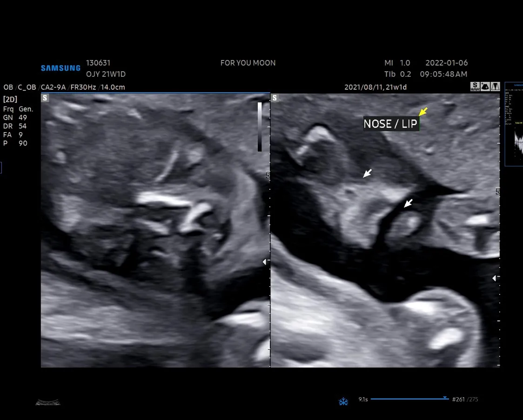
Task: Click the 2021/08/11, 21w1d exam date
Action: click(x=375, y=87)
